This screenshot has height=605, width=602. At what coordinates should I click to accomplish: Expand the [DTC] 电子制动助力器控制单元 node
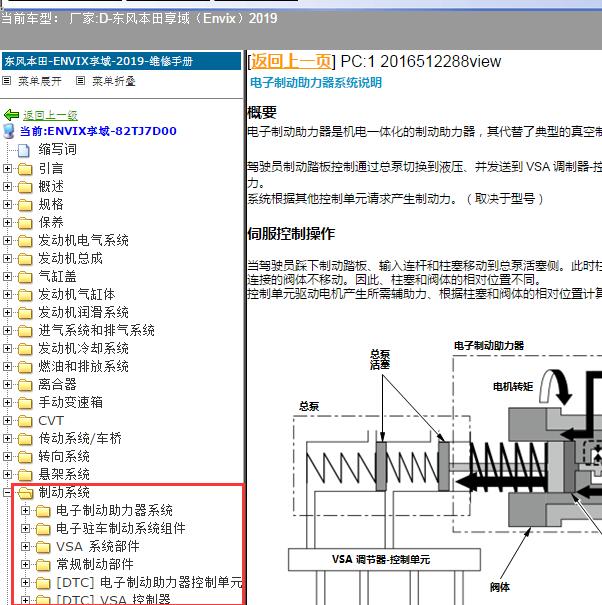click(x=25, y=583)
